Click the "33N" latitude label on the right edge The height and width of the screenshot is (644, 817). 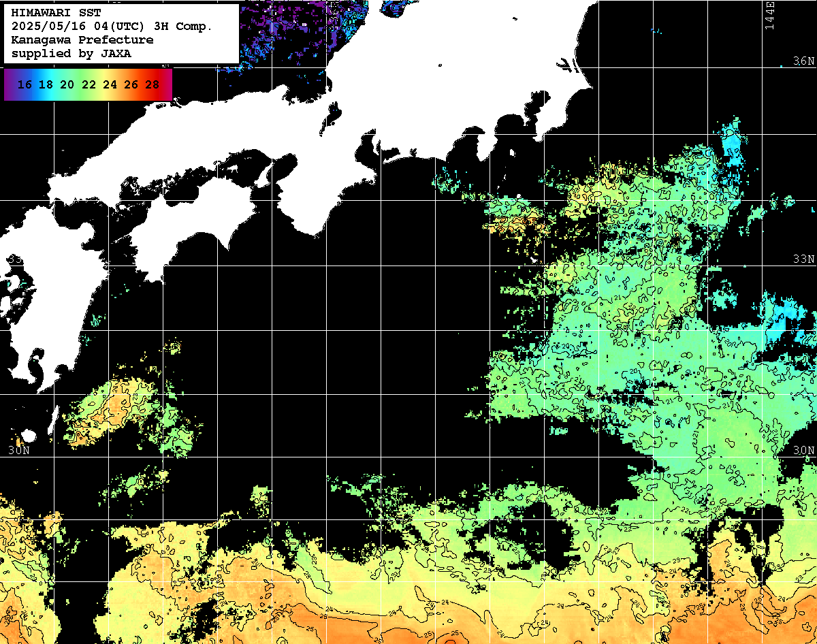[x=805, y=259]
